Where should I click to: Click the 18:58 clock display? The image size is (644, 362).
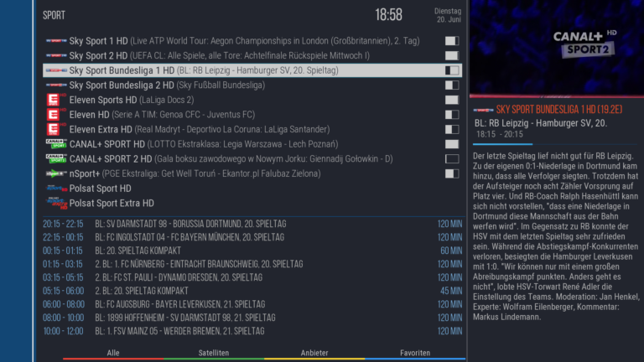(388, 15)
